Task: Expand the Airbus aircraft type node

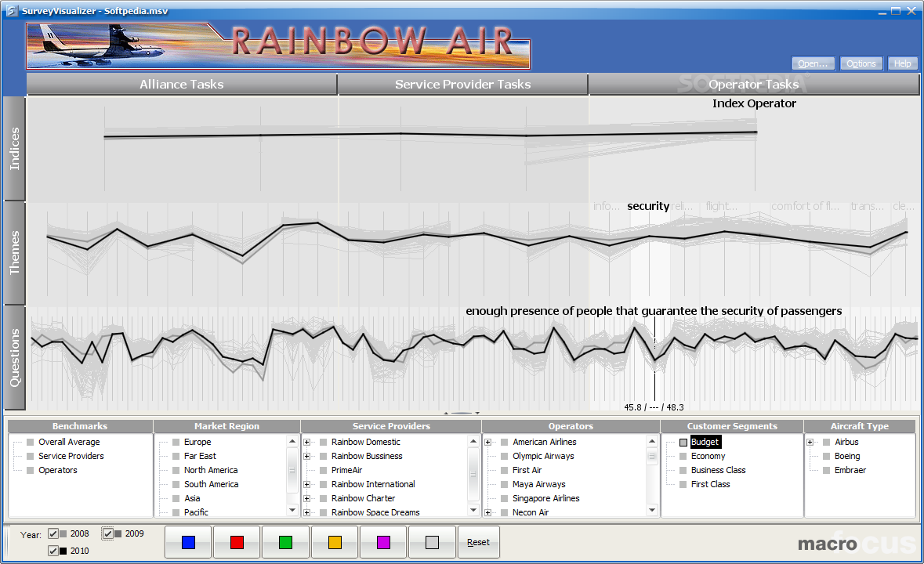Action: click(810, 442)
